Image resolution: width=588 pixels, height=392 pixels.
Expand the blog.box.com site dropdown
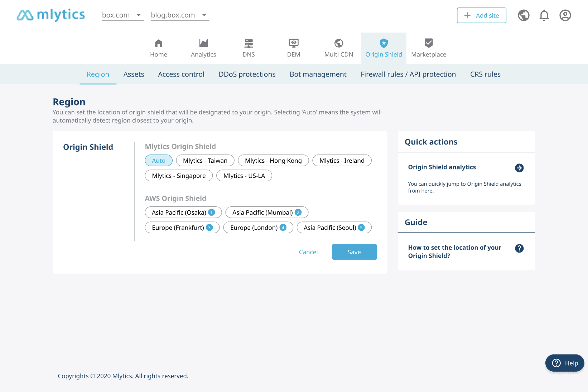pos(180,15)
